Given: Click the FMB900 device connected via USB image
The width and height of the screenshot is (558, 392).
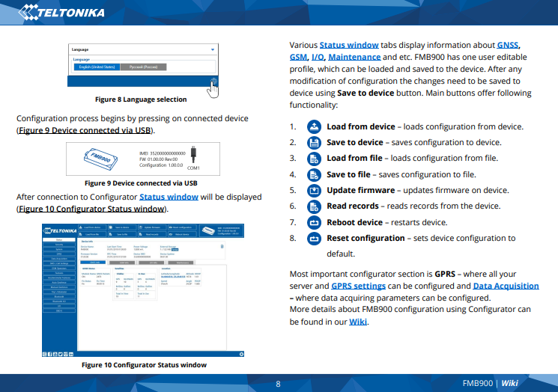Looking at the screenshot, I should pyautogui.click(x=141, y=159).
